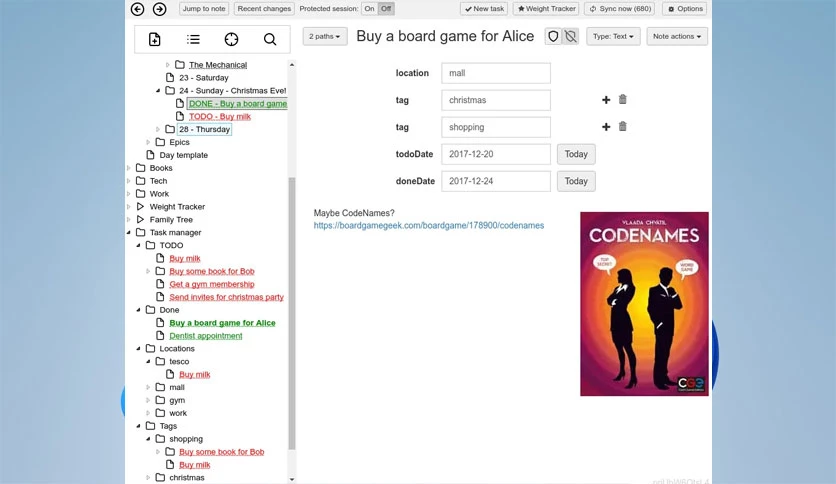The height and width of the screenshot is (484, 836).
Task: Collapse the Done folder arrow
Action: (138, 310)
